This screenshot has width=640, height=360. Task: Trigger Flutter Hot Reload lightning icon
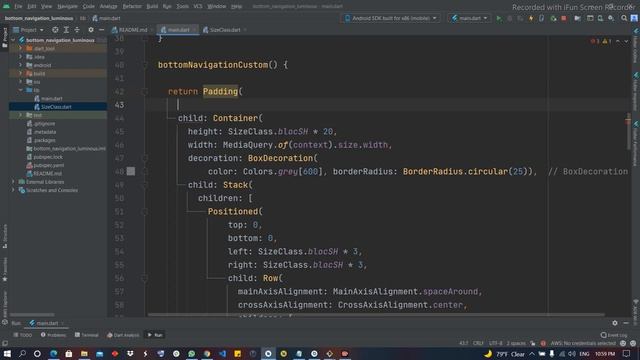[531, 18]
